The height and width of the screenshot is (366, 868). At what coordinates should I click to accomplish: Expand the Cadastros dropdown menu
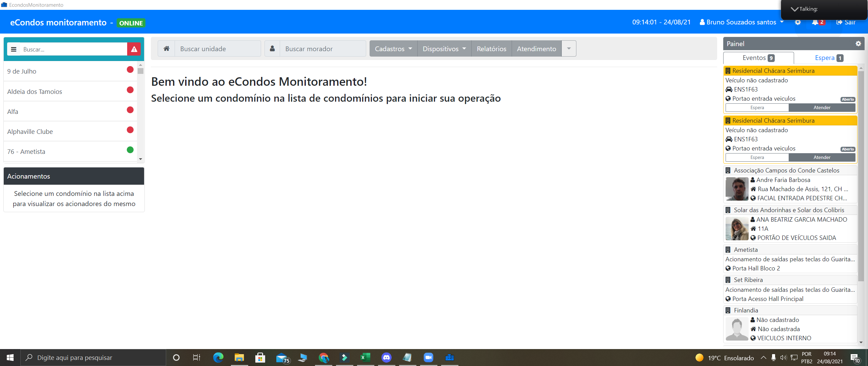[x=393, y=49]
